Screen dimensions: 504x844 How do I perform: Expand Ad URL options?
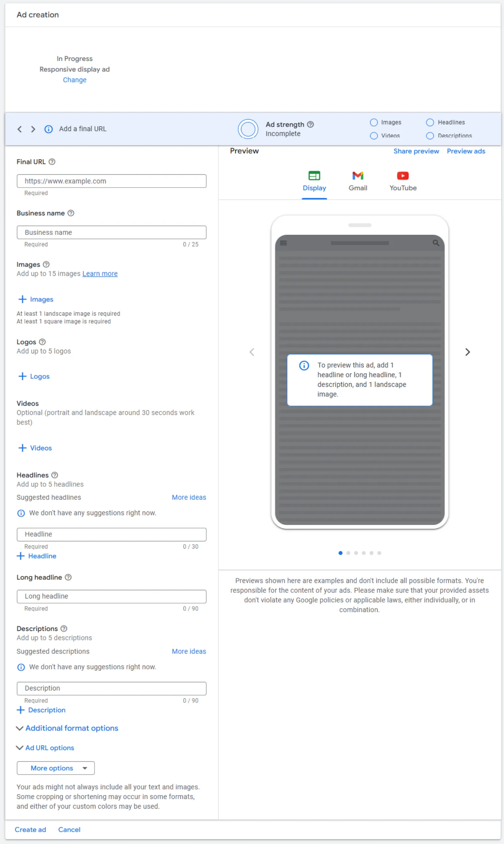tap(45, 748)
